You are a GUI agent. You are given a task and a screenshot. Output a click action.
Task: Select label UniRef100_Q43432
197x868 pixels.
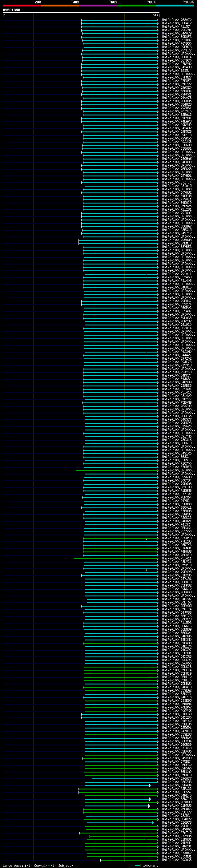[x=177, y=128]
